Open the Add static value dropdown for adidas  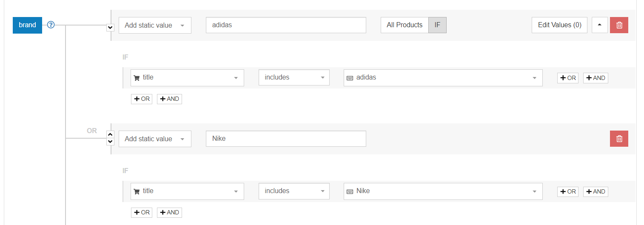pyautogui.click(x=155, y=25)
